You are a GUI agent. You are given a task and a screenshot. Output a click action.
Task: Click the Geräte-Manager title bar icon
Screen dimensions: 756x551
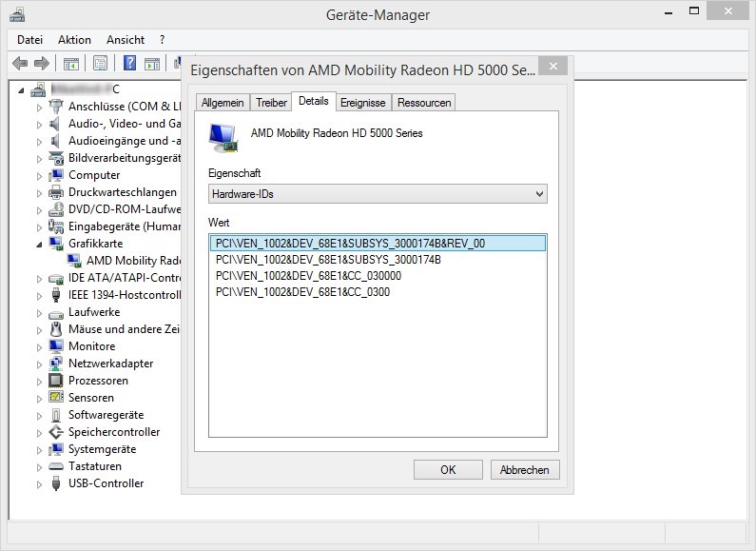[17, 15]
